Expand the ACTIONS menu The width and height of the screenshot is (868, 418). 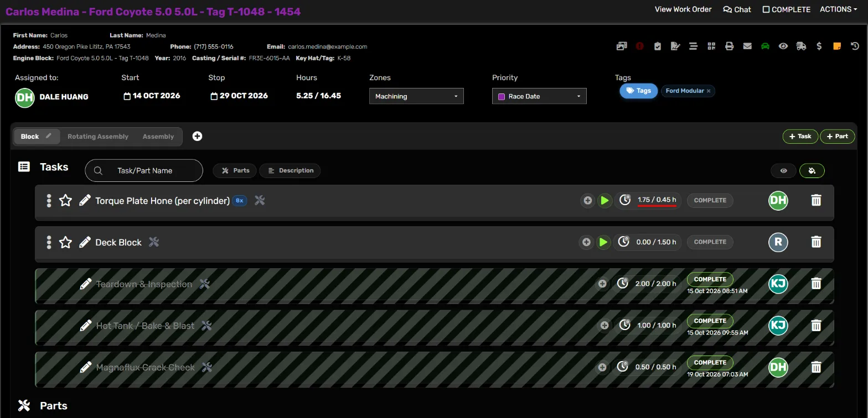pos(838,9)
